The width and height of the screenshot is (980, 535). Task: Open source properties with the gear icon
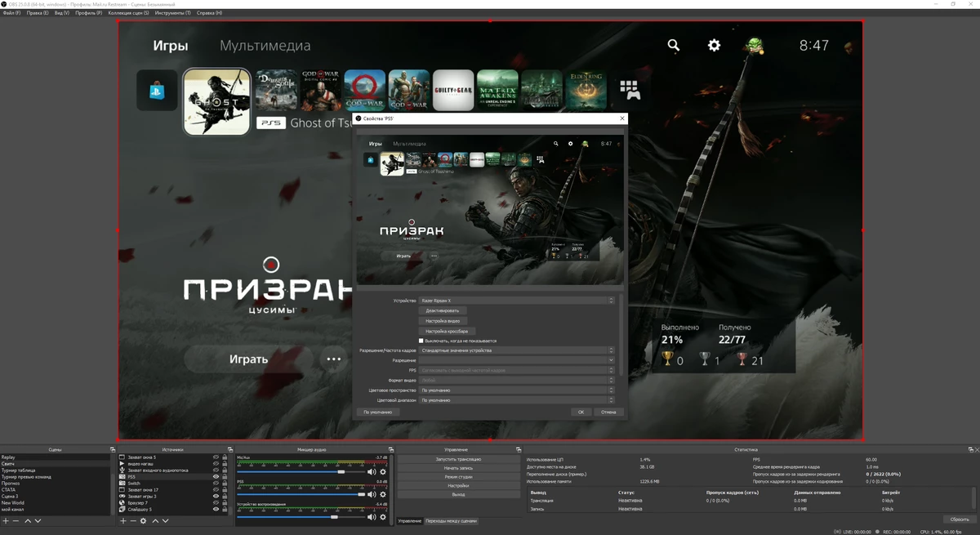tap(144, 520)
